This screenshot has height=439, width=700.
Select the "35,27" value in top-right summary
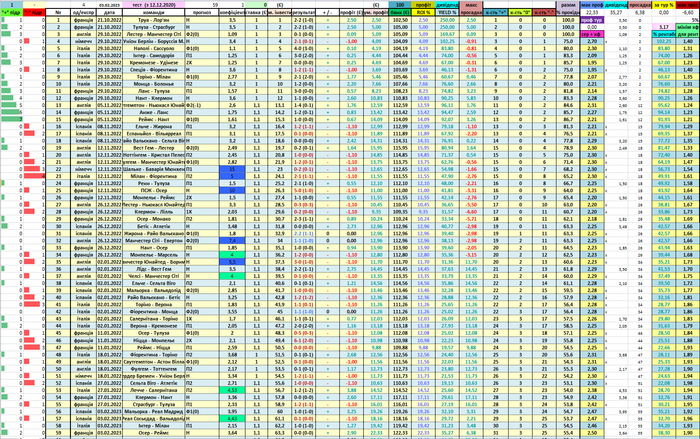[x=616, y=13]
